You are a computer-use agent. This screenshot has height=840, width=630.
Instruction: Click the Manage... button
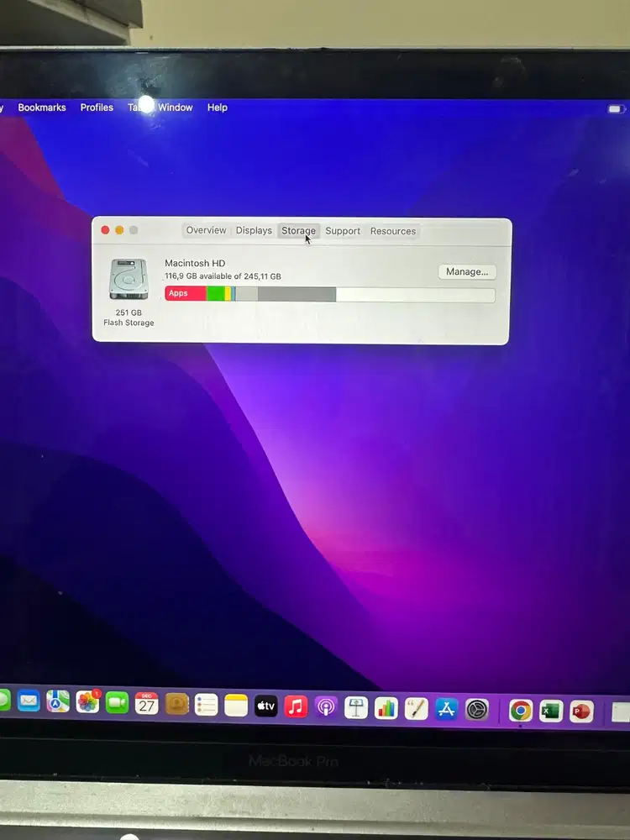click(x=467, y=271)
